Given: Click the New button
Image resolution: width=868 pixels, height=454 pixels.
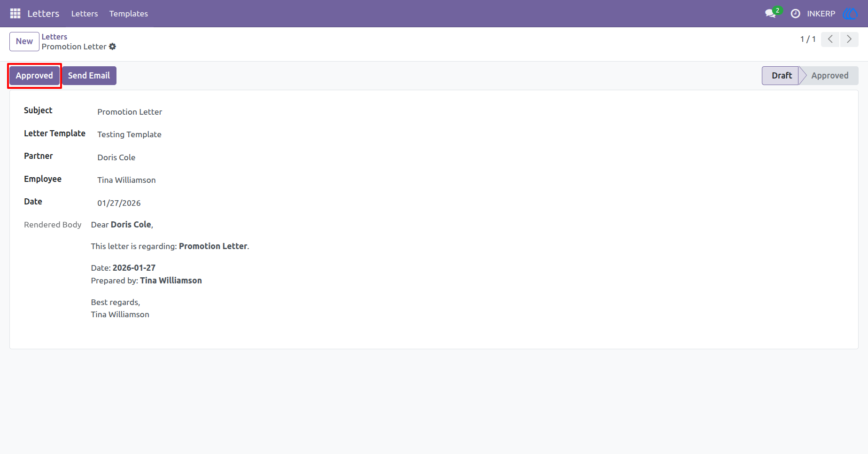Looking at the screenshot, I should [x=24, y=41].
